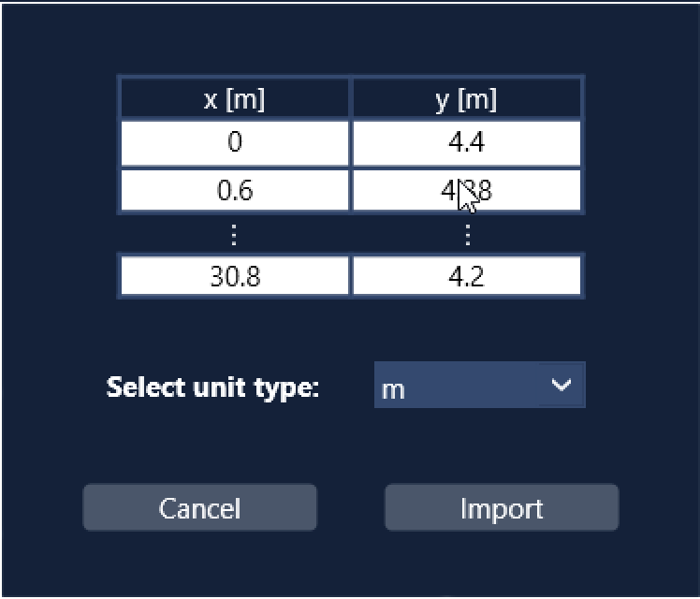Select the y [m] column header
This screenshot has height=599, width=700.
click(467, 98)
